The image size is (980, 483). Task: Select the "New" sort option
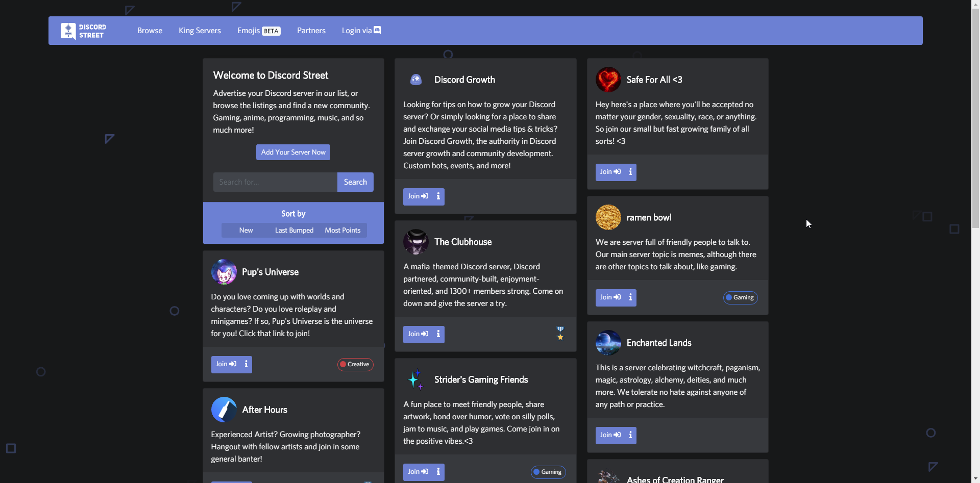[246, 230]
